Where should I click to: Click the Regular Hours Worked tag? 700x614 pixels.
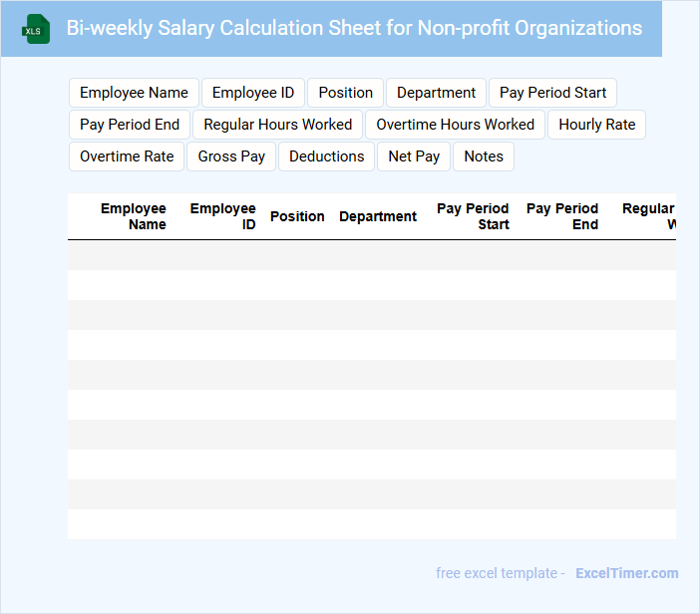[x=277, y=125]
